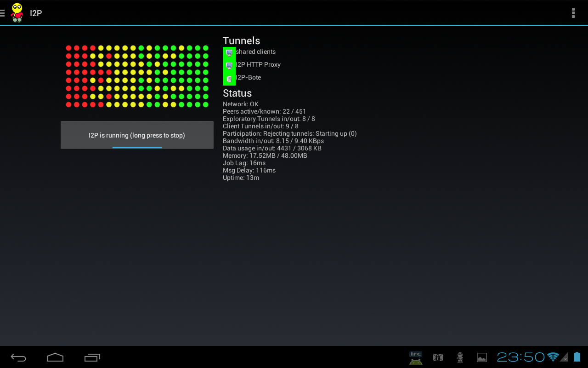Select the 'Tunnels' heading
This screenshot has height=368, width=588.
click(242, 40)
